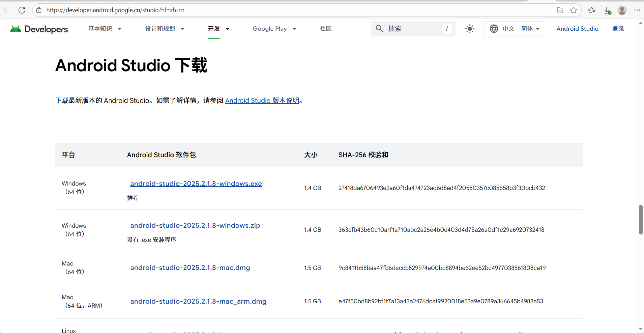This screenshot has height=333, width=644.
Task: Select the 开发 tab
Action: (x=214, y=29)
